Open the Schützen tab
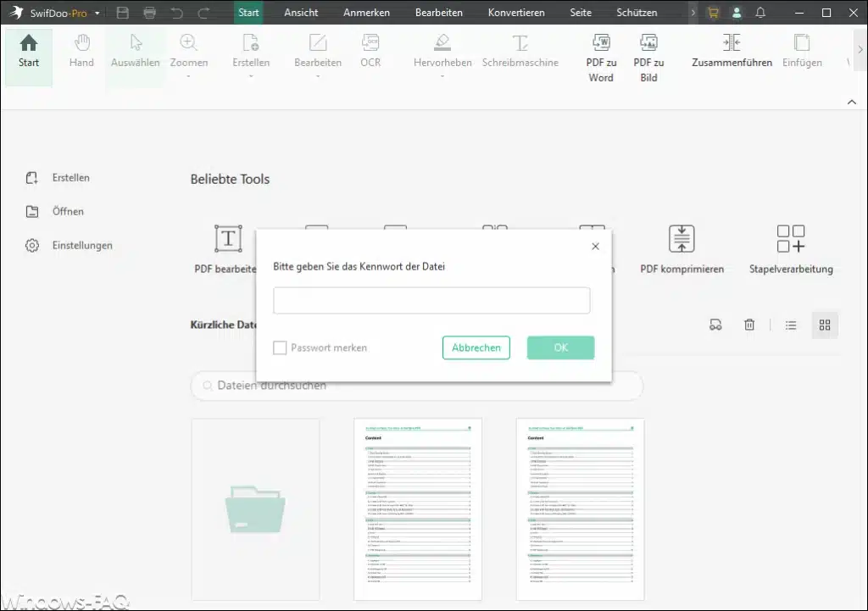The image size is (868, 611). pyautogui.click(x=637, y=12)
